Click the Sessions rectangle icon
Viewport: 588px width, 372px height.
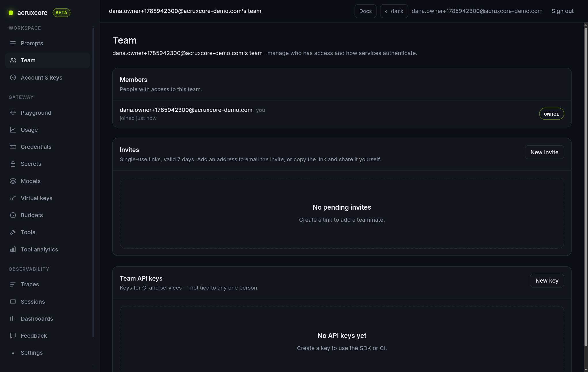click(13, 302)
